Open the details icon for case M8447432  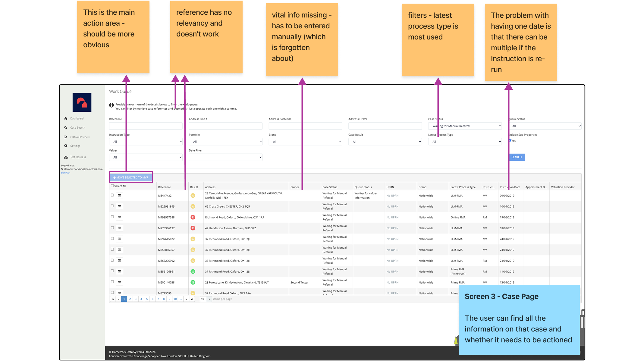(119, 196)
